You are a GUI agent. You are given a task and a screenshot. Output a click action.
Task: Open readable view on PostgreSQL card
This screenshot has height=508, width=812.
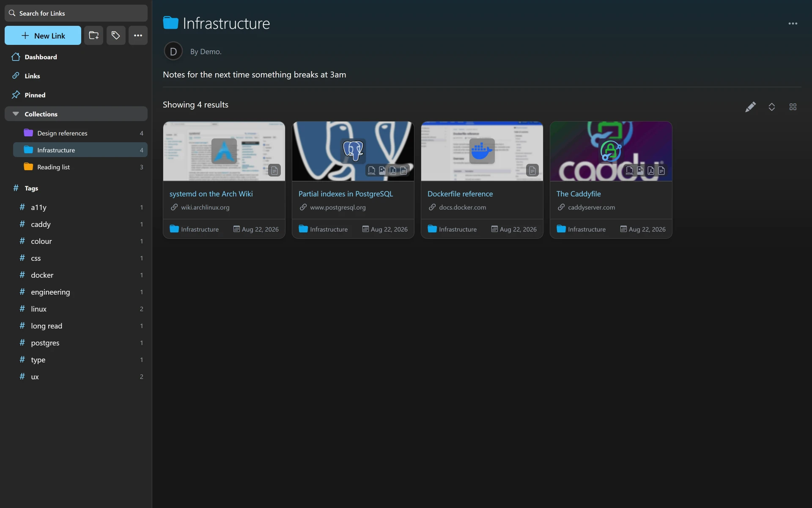click(403, 170)
